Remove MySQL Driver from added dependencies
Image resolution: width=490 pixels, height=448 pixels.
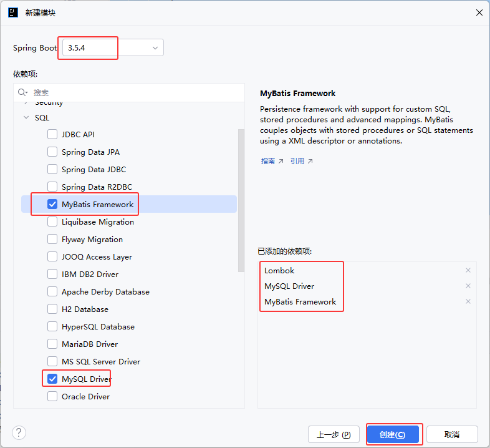click(468, 286)
